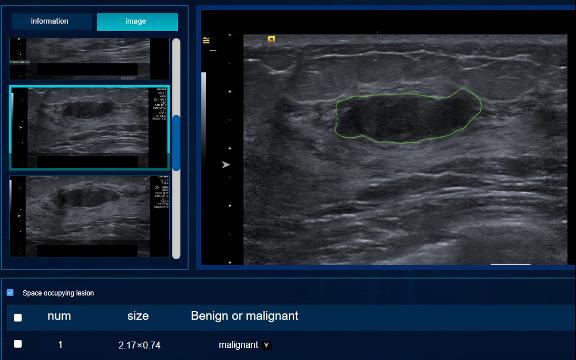Click the green lesion contour outline

[408, 116]
